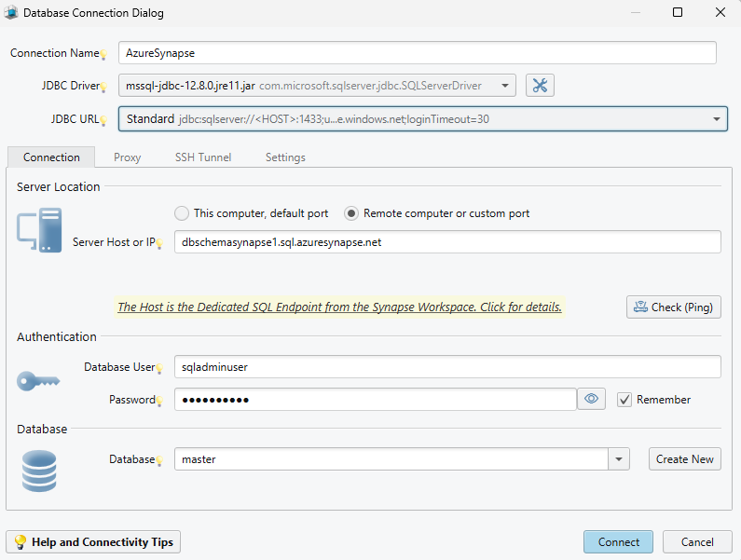This screenshot has width=741, height=560.
Task: Select 'This computer, default port' option
Action: click(x=182, y=213)
